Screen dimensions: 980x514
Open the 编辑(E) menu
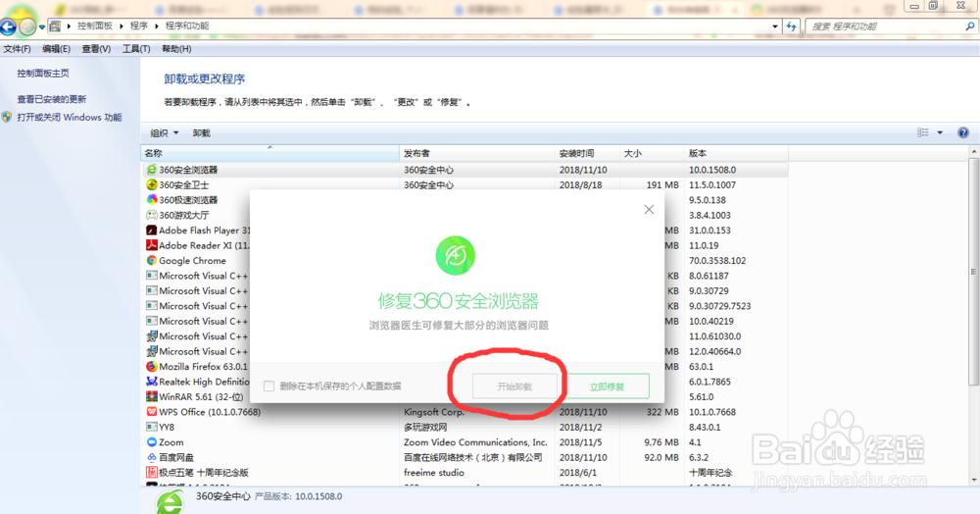56,49
